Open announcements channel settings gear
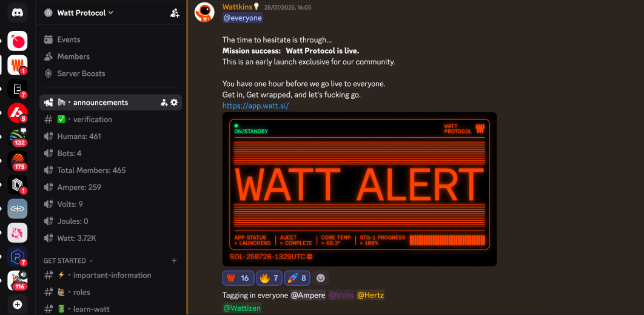The image size is (644, 315). point(174,103)
